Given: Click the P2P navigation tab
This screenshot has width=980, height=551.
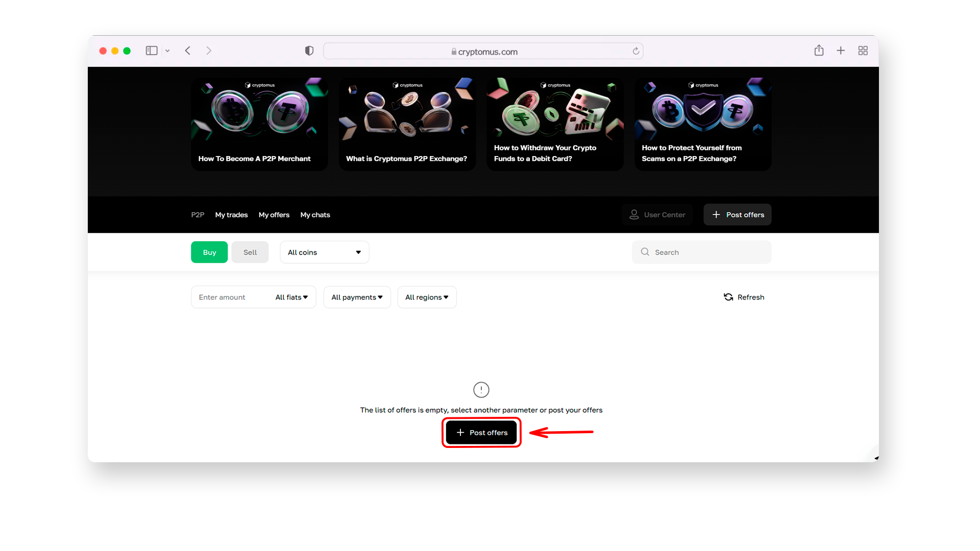Looking at the screenshot, I should [198, 215].
